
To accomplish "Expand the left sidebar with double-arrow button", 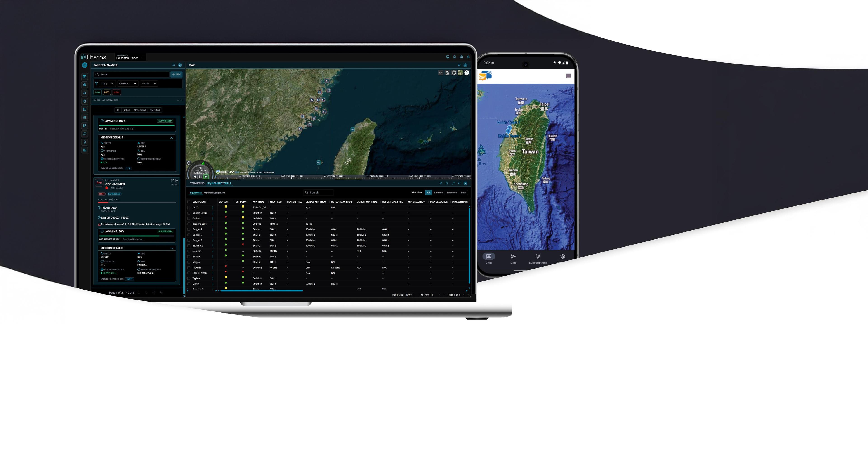I will pyautogui.click(x=85, y=65).
